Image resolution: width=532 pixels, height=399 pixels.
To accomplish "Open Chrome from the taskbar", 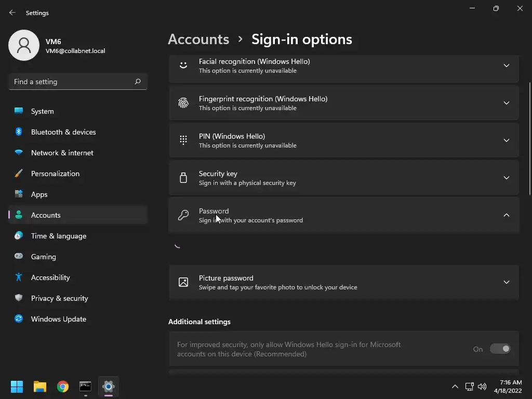I will pos(63,387).
